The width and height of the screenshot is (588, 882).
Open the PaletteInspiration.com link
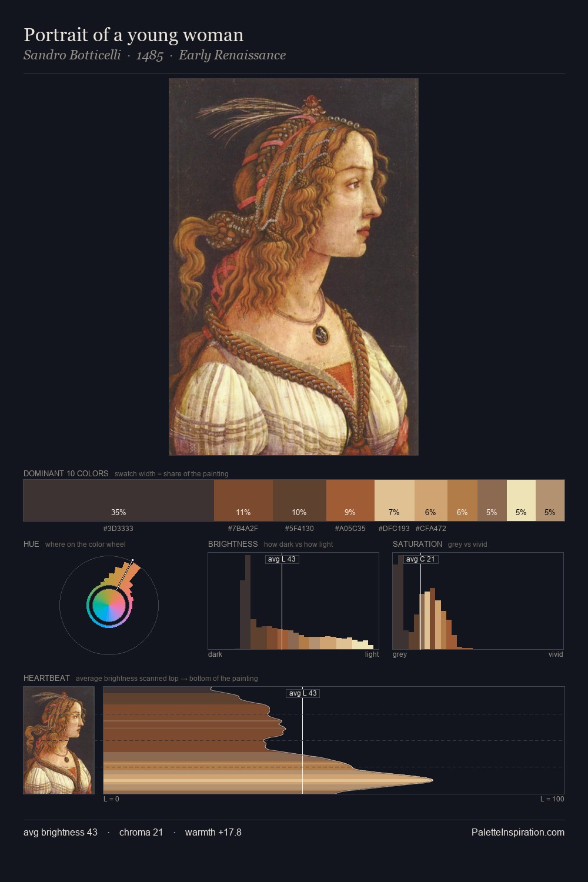[518, 832]
